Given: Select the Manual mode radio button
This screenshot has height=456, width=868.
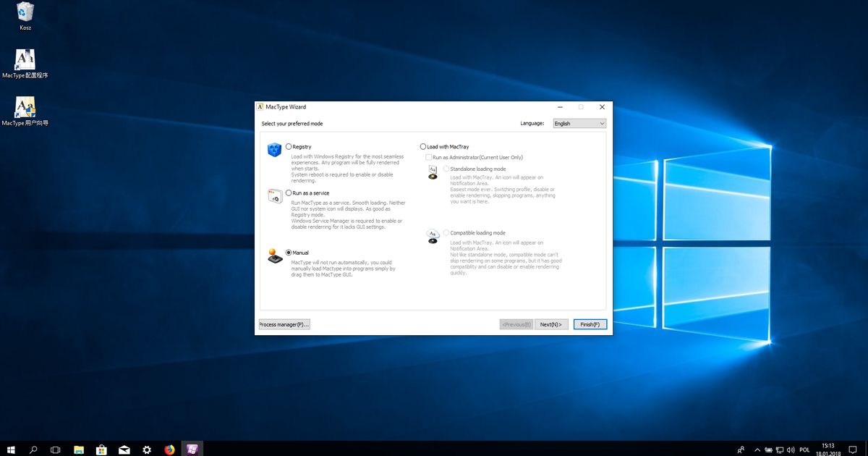Looking at the screenshot, I should pos(289,252).
